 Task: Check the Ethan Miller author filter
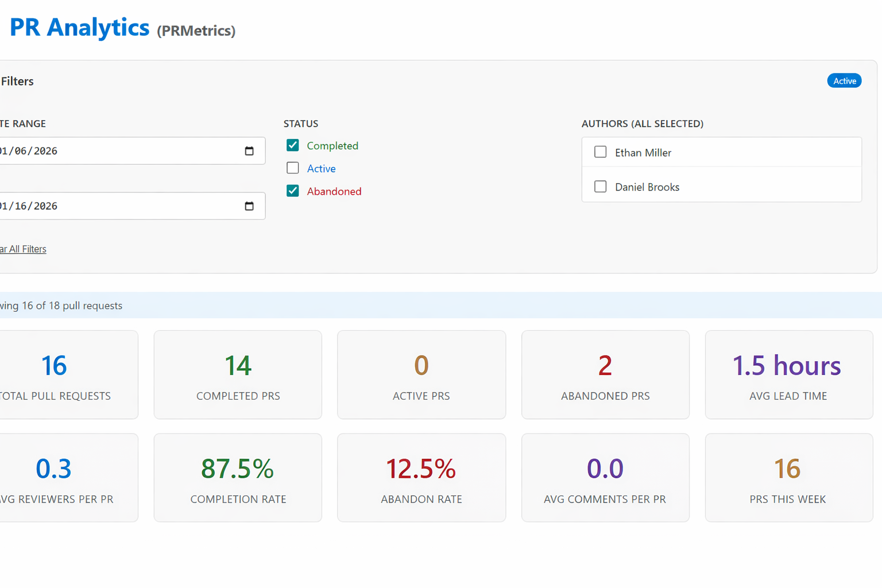point(600,152)
